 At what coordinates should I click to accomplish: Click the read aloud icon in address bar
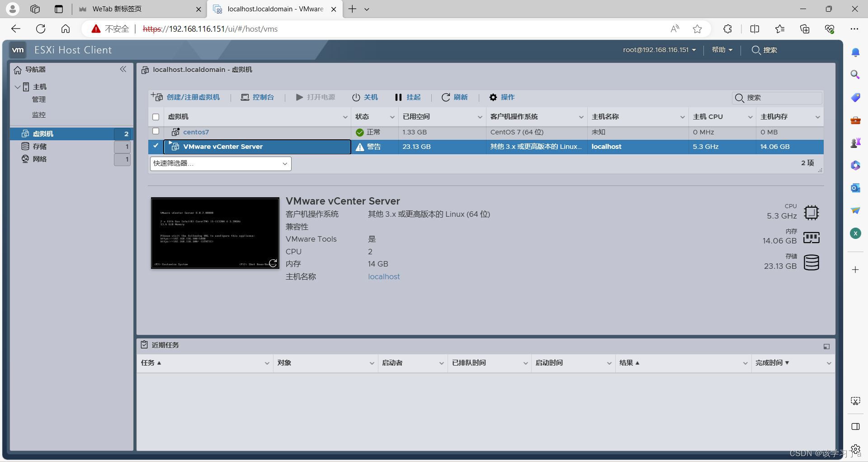(675, 29)
